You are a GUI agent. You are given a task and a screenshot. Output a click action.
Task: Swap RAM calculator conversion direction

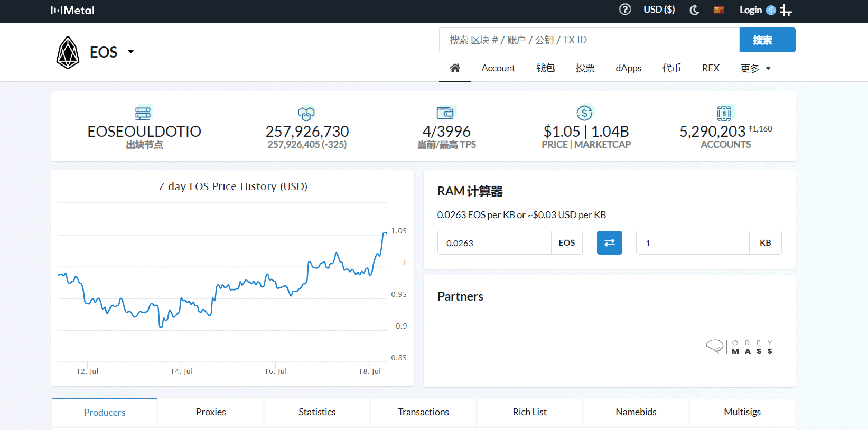coord(609,243)
